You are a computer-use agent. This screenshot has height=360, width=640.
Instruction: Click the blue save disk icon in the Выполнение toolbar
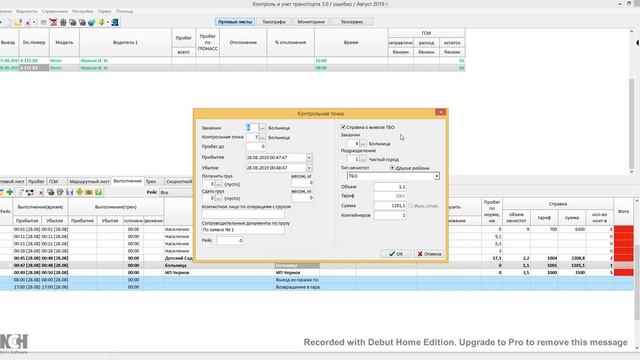click(69, 192)
